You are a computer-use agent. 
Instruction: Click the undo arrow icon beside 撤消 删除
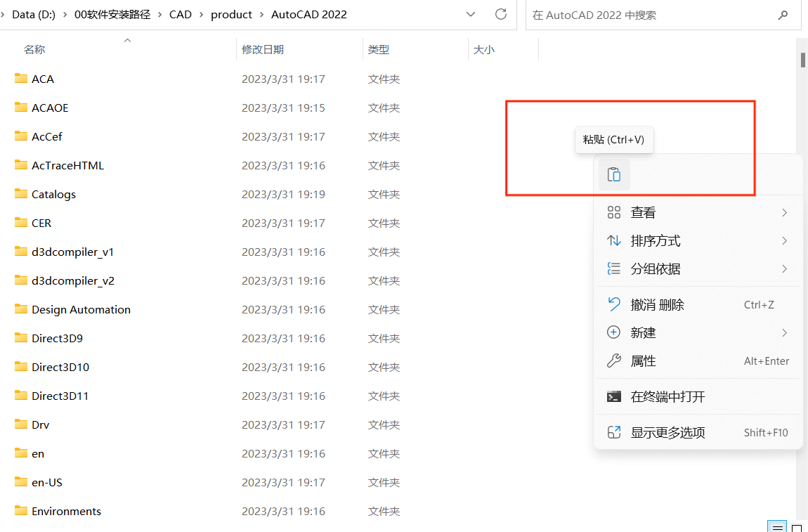(614, 304)
